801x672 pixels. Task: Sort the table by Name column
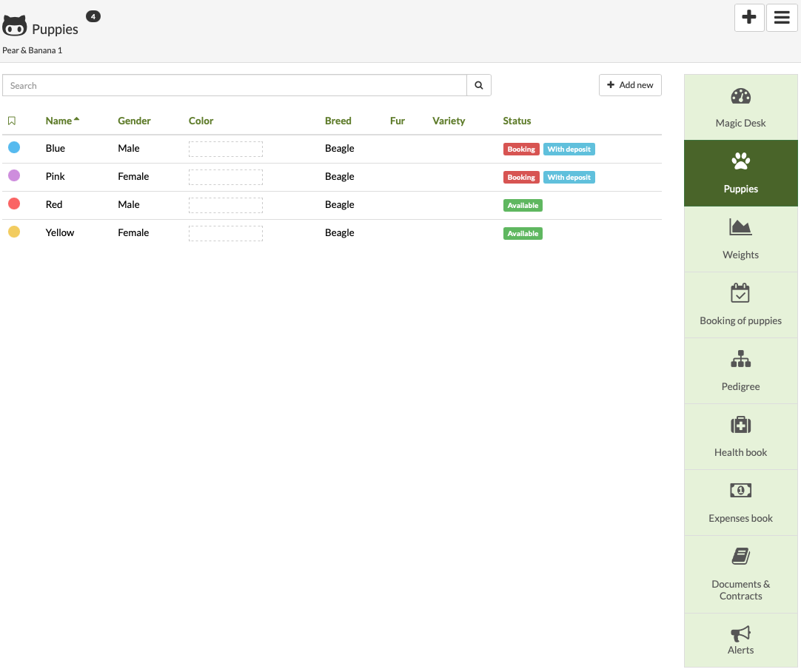click(59, 121)
